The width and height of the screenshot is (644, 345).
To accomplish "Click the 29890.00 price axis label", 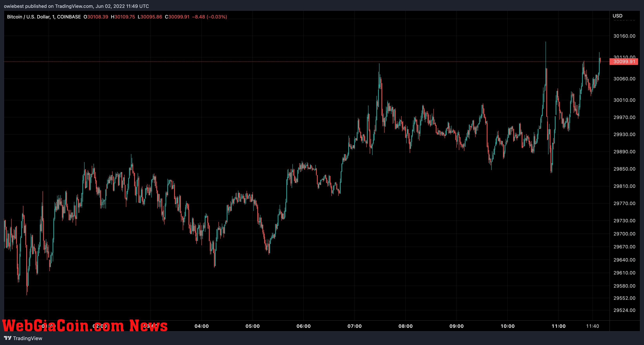I will [624, 152].
